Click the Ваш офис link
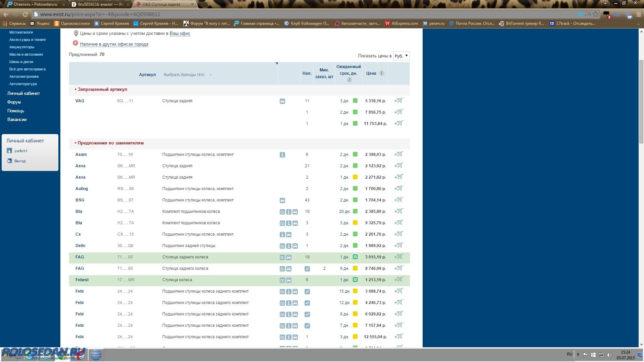The height and width of the screenshot is (362, 644). click(180, 34)
